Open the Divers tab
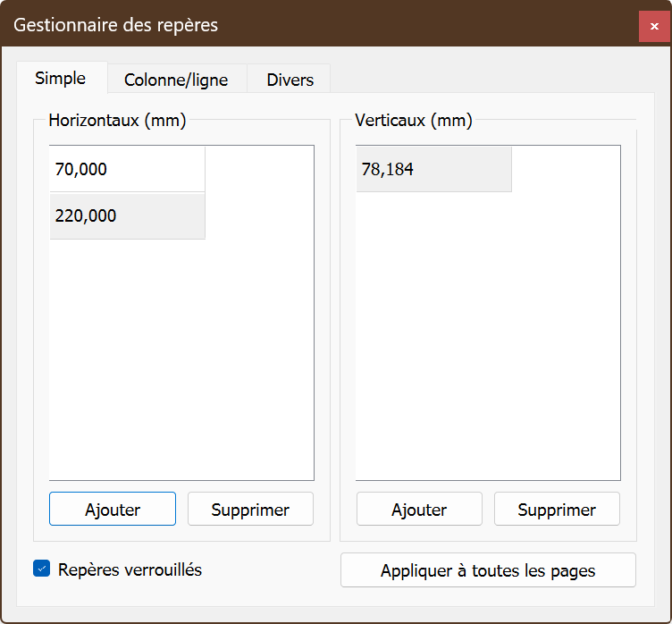Image resolution: width=672 pixels, height=624 pixels. (290, 80)
